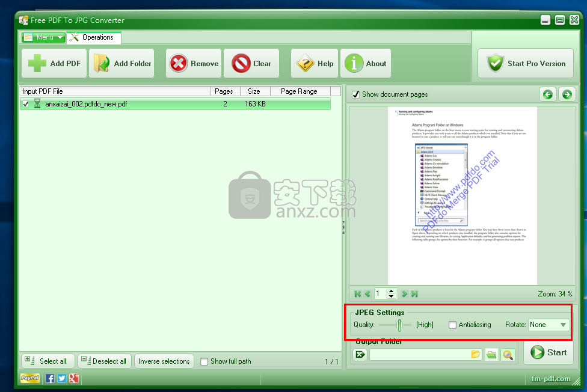Remove the selected PDF file
The width and height of the screenshot is (587, 392).
click(194, 63)
